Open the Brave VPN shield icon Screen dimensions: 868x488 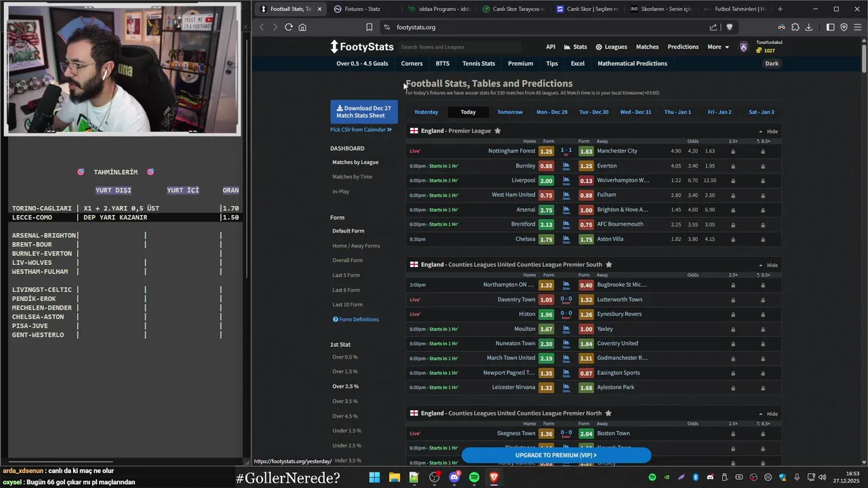pyautogui.click(x=844, y=27)
